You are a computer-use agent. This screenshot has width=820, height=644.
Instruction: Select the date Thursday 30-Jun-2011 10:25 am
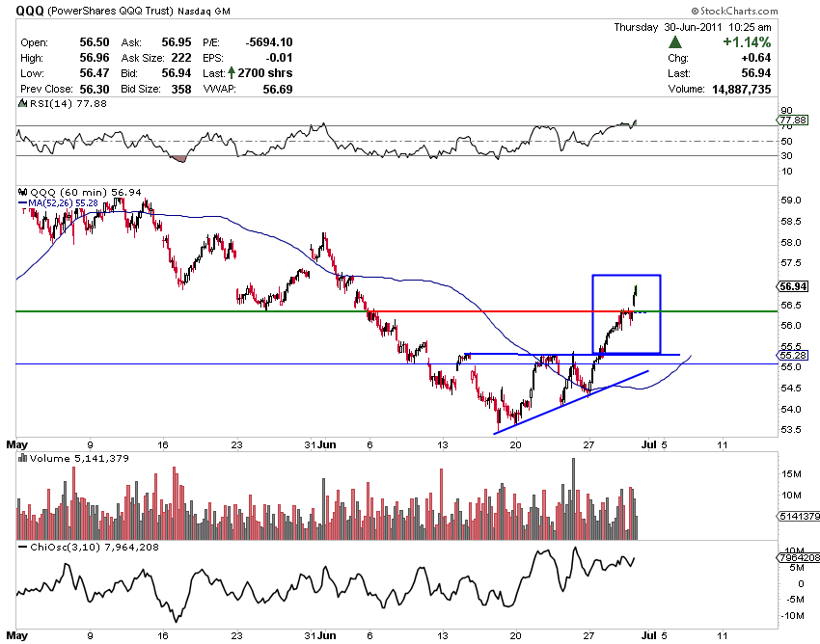tap(693, 27)
